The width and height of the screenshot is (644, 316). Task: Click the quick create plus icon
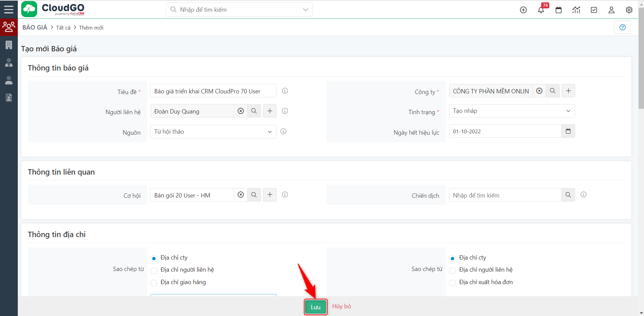pyautogui.click(x=523, y=10)
